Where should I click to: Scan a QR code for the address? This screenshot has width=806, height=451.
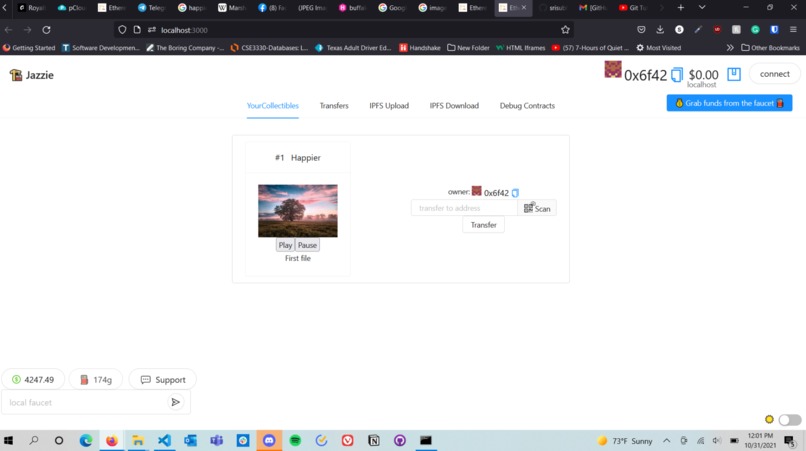(x=537, y=208)
